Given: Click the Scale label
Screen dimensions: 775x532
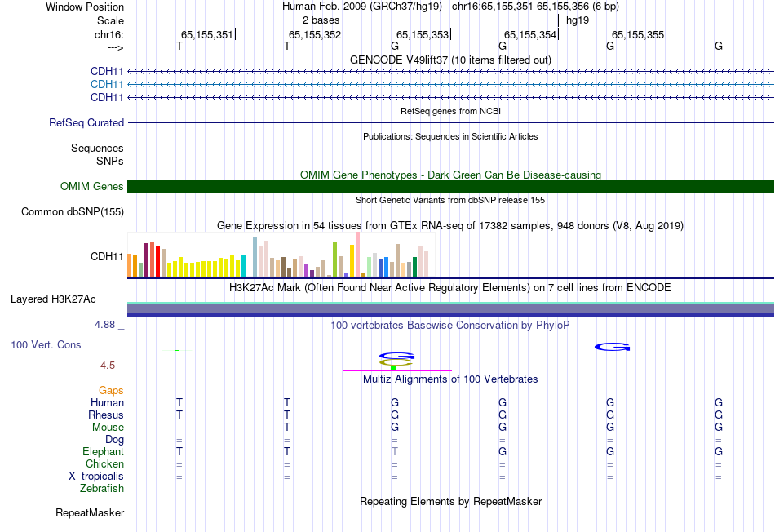Looking at the screenshot, I should click(111, 20).
